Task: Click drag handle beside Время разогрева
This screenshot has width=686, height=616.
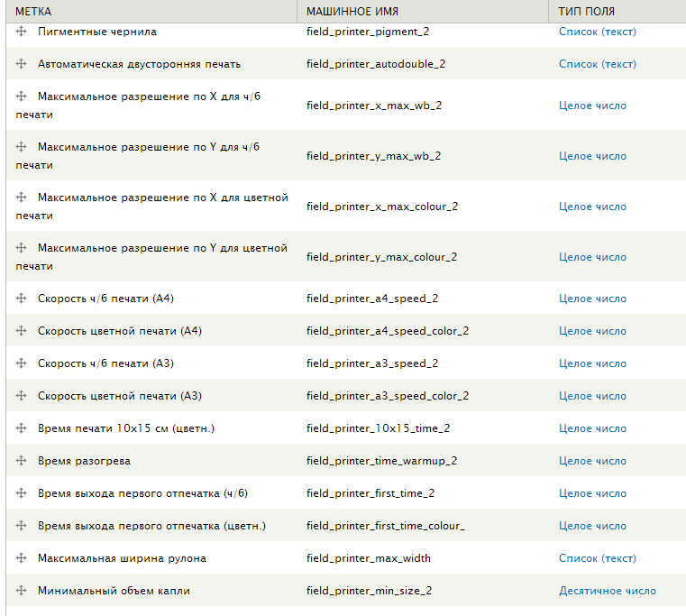Action: coord(22,461)
